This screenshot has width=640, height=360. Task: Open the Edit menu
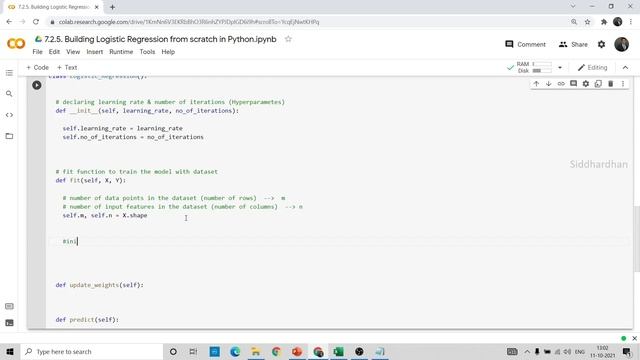coord(54,52)
